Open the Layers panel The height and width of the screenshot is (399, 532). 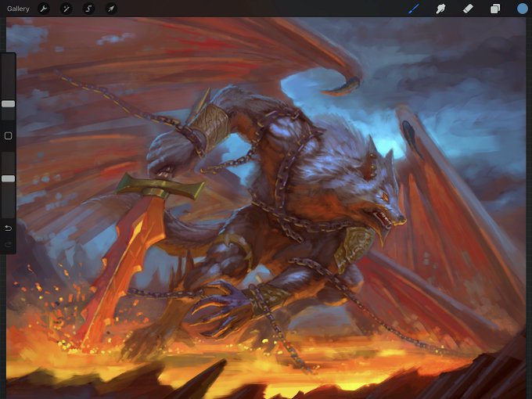(x=495, y=9)
